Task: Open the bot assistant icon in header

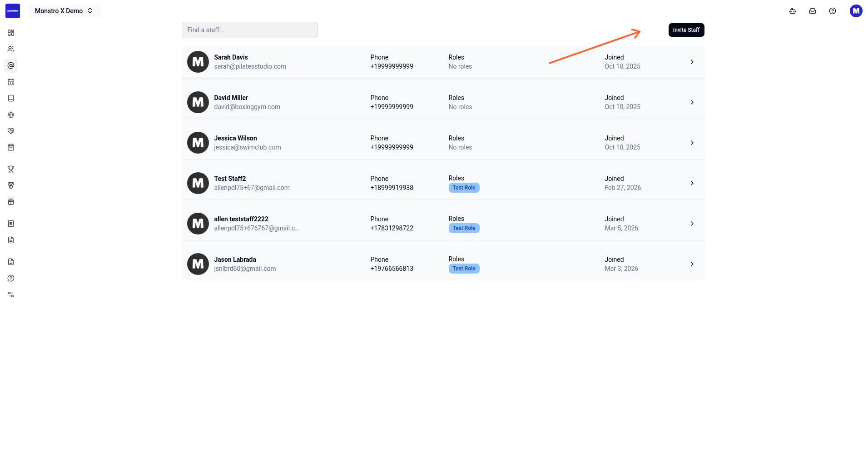Action: point(793,11)
